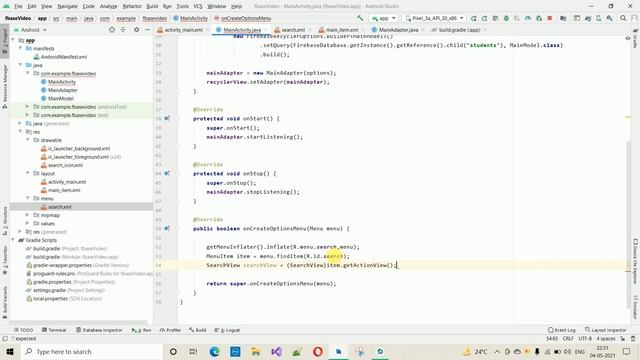Open the Layout Inspector panel

point(606,330)
